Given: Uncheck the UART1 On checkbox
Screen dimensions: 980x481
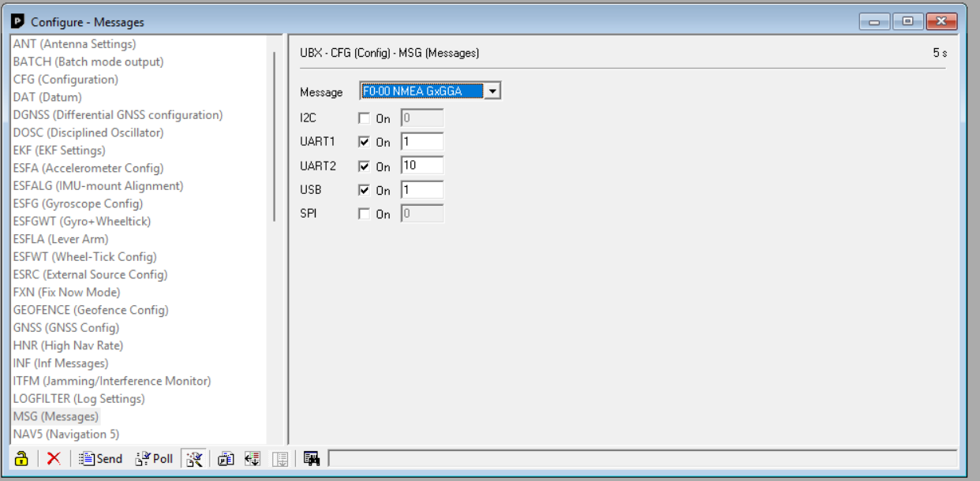Looking at the screenshot, I should point(364,143).
